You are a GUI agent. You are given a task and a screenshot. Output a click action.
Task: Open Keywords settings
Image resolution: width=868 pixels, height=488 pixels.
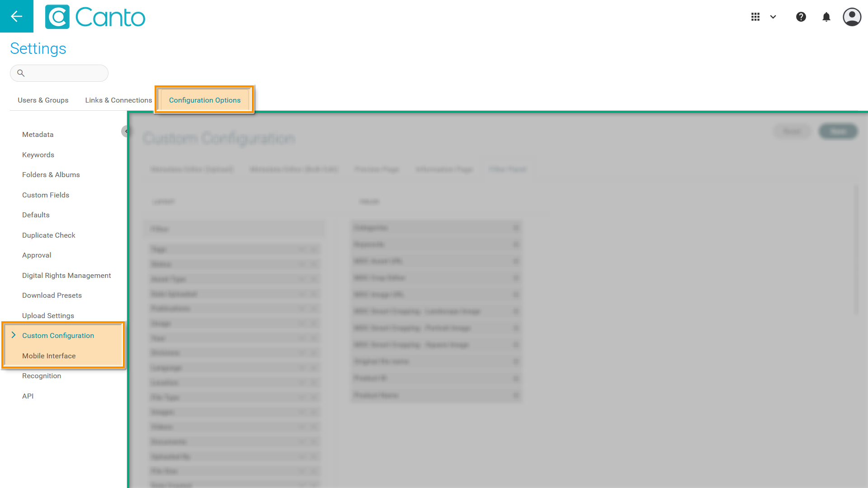click(x=38, y=155)
